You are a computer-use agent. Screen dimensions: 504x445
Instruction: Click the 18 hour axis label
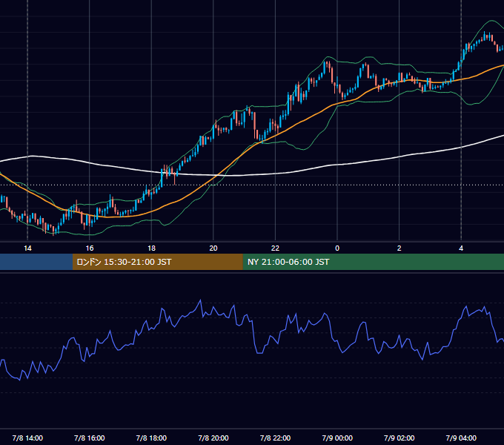pos(151,248)
